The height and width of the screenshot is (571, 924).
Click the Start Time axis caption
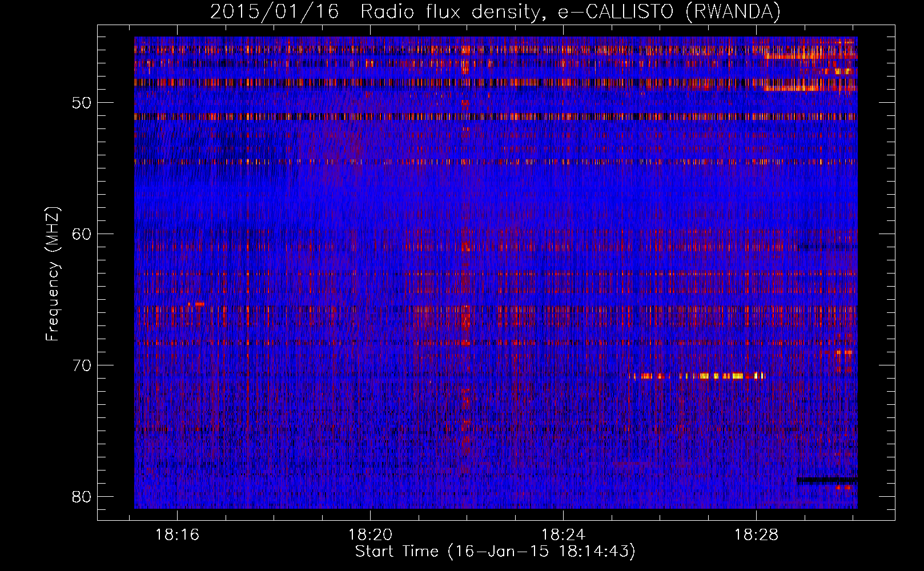tap(495, 552)
